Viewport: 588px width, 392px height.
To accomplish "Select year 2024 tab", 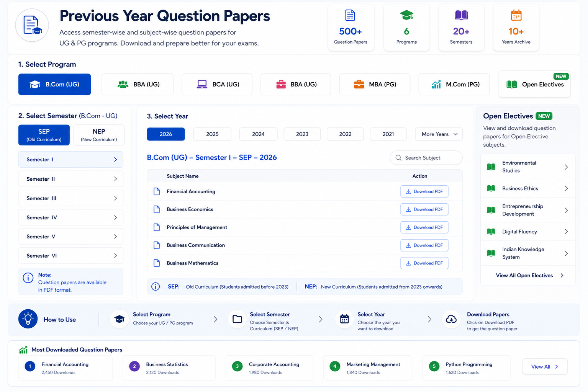I will pyautogui.click(x=258, y=134).
